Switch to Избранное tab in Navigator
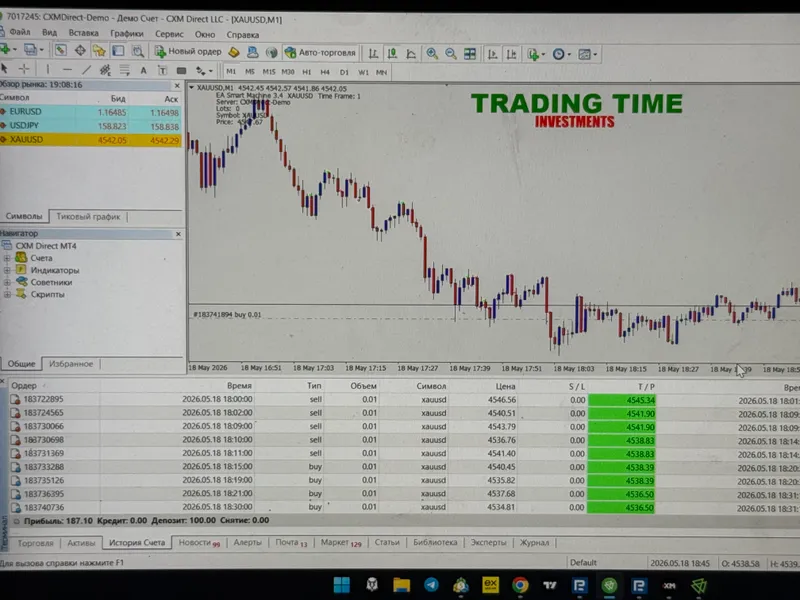 [x=71, y=364]
